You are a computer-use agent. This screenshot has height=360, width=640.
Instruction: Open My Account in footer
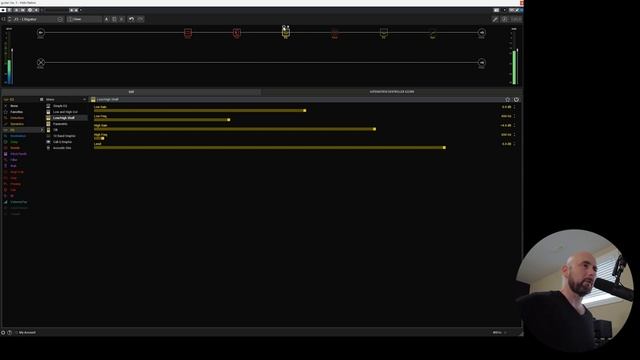(27, 333)
